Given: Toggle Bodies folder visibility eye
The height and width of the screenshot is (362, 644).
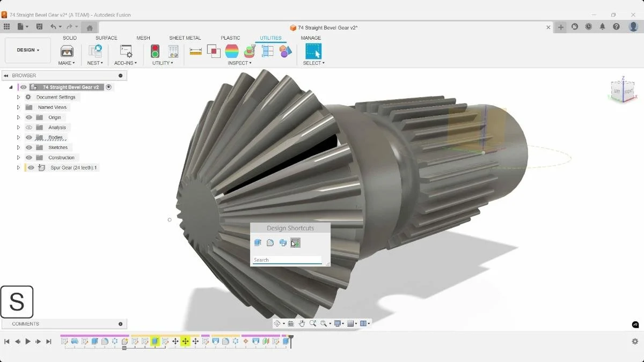Looking at the screenshot, I should coord(29,137).
